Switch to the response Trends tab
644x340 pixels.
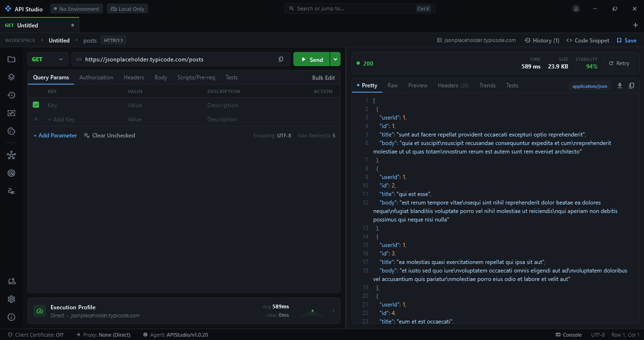[487, 85]
